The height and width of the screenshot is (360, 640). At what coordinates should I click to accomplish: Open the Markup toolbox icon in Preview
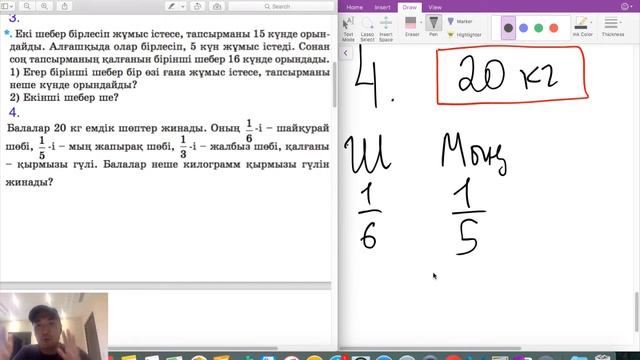coord(217,6)
